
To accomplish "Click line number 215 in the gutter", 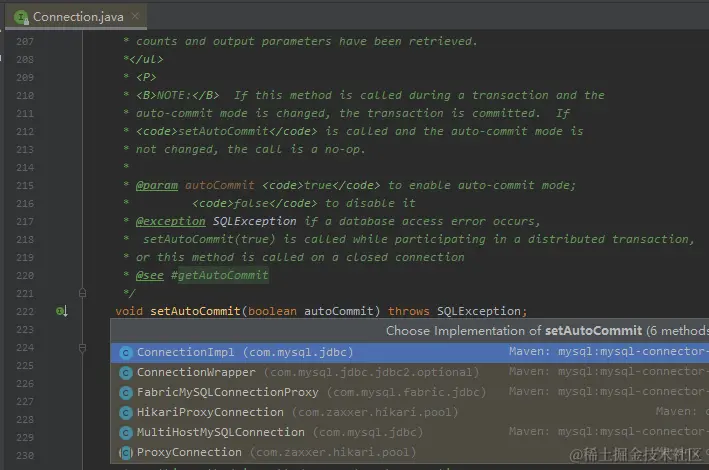I will click(x=25, y=185).
